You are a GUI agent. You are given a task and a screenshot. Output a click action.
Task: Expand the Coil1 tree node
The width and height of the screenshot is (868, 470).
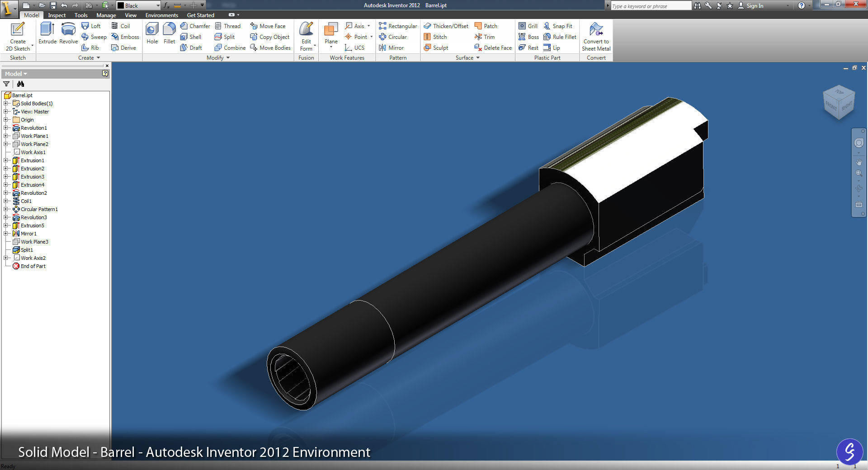click(6, 201)
